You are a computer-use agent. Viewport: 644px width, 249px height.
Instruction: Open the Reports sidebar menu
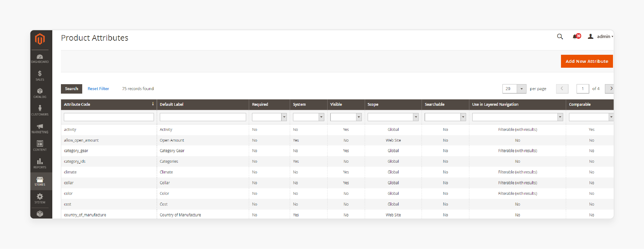tap(40, 163)
